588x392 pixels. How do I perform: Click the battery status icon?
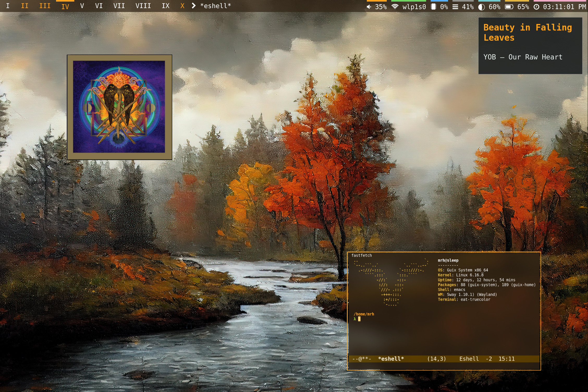point(509,7)
